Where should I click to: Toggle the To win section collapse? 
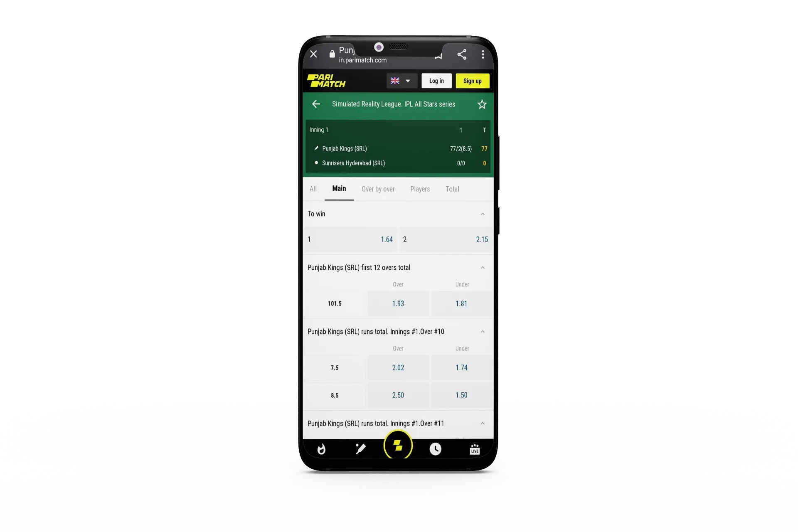pos(482,214)
